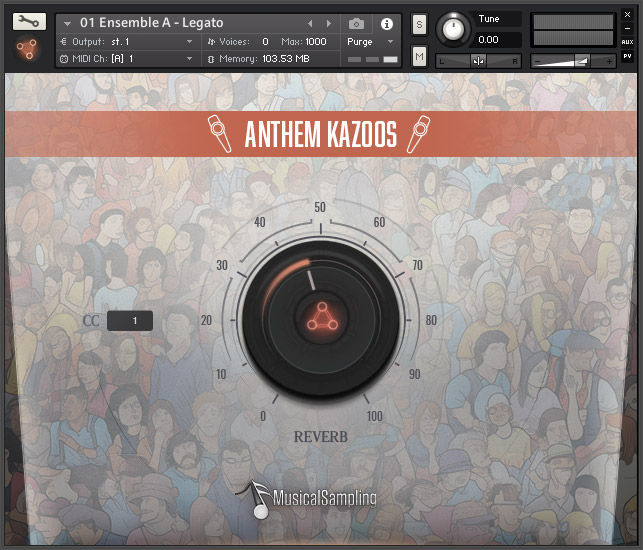The height and width of the screenshot is (550, 643).
Task: Click the output level meter
Action: pos(573,30)
